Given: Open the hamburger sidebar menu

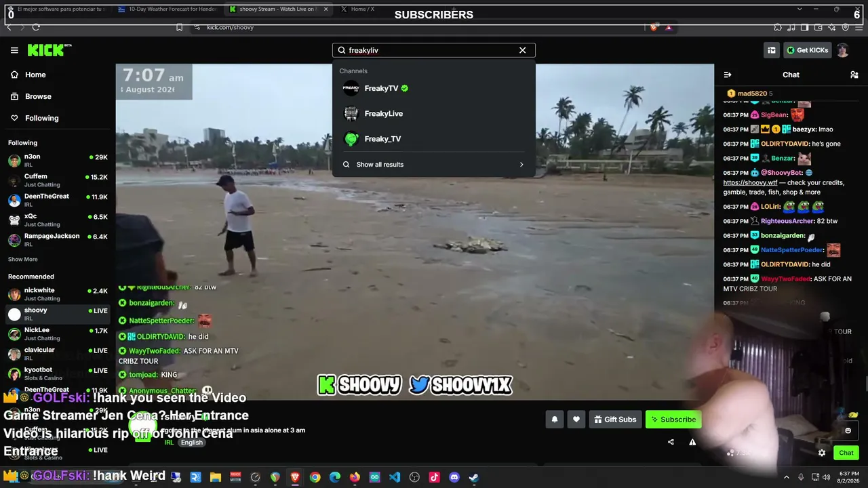Looking at the screenshot, I should pyautogui.click(x=14, y=50).
